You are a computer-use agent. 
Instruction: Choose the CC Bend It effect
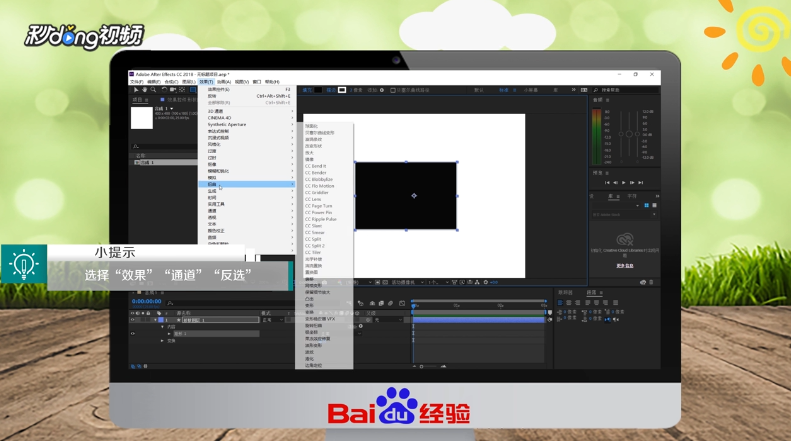(315, 166)
